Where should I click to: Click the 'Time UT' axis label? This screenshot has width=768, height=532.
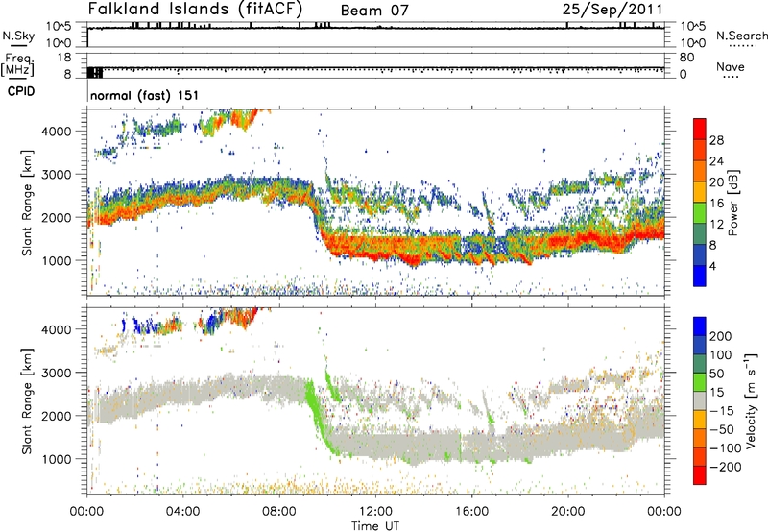click(x=375, y=526)
